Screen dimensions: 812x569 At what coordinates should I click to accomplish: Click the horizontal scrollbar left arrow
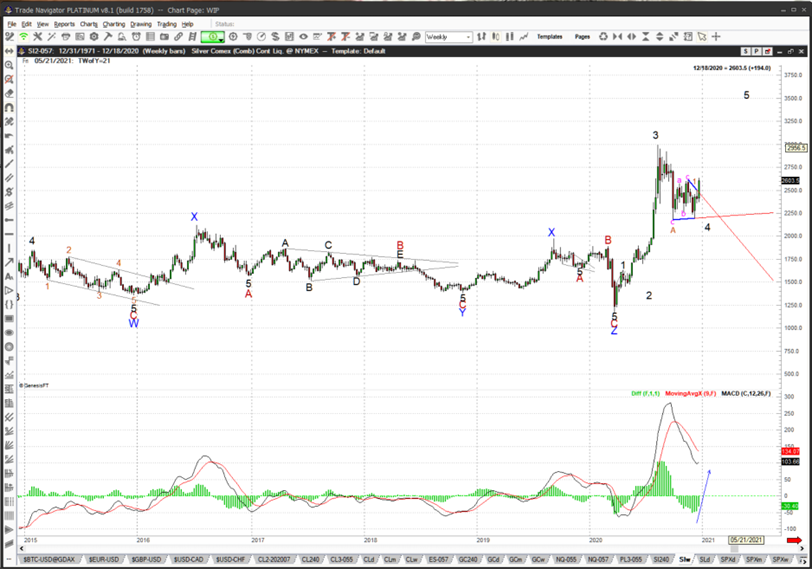click(x=22, y=548)
